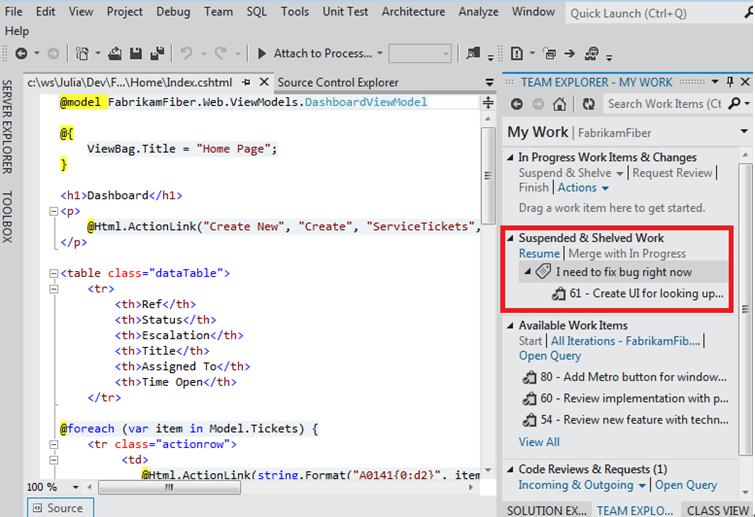Image resolution: width=755 pixels, height=517 pixels.
Task: Open the My Work page dropdown
Action: 744,131
